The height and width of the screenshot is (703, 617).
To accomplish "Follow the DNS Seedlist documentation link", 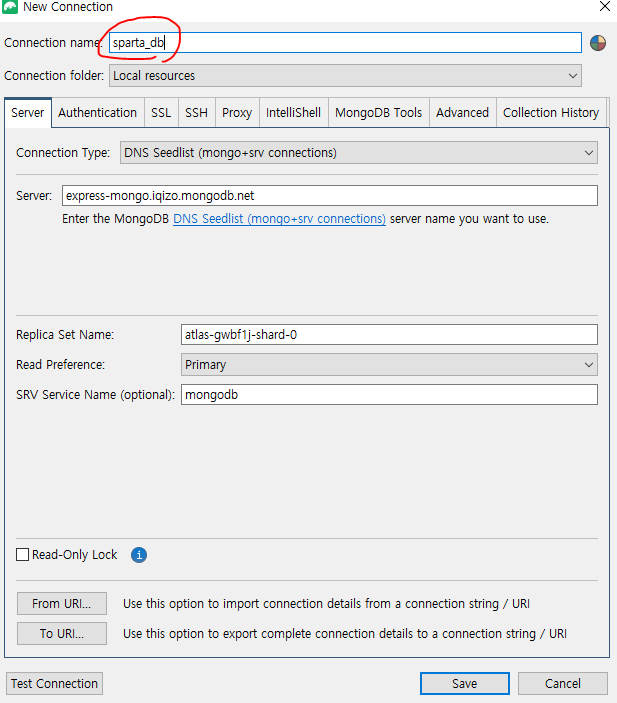I will pos(279,219).
